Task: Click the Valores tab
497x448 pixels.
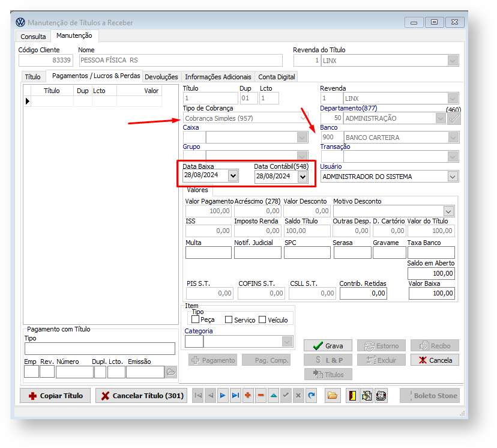Action: click(197, 190)
